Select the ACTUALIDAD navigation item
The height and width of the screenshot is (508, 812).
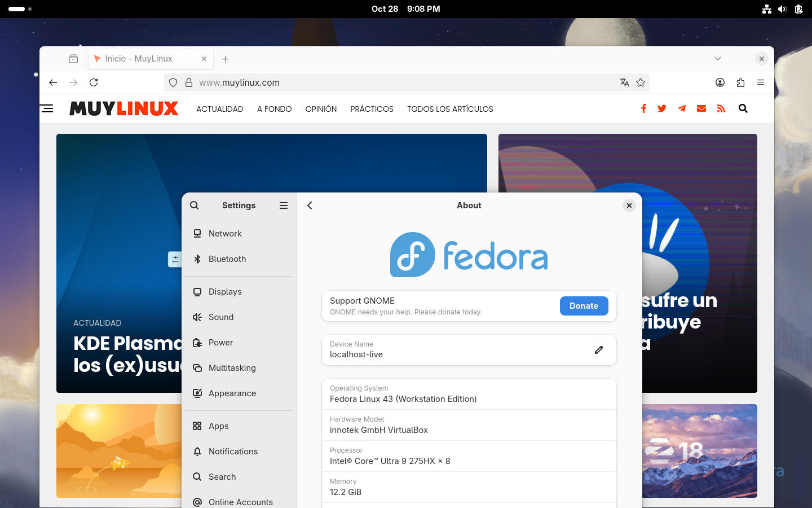[x=220, y=109]
